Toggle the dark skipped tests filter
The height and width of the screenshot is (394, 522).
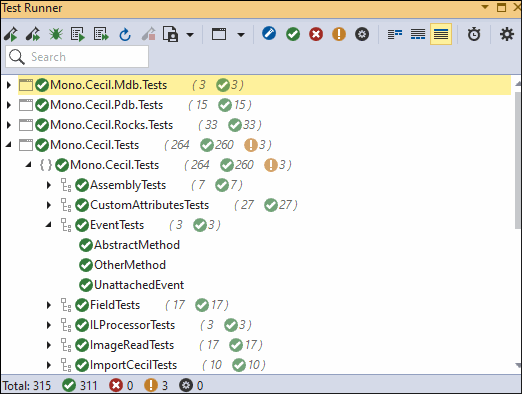pyautogui.click(x=362, y=34)
